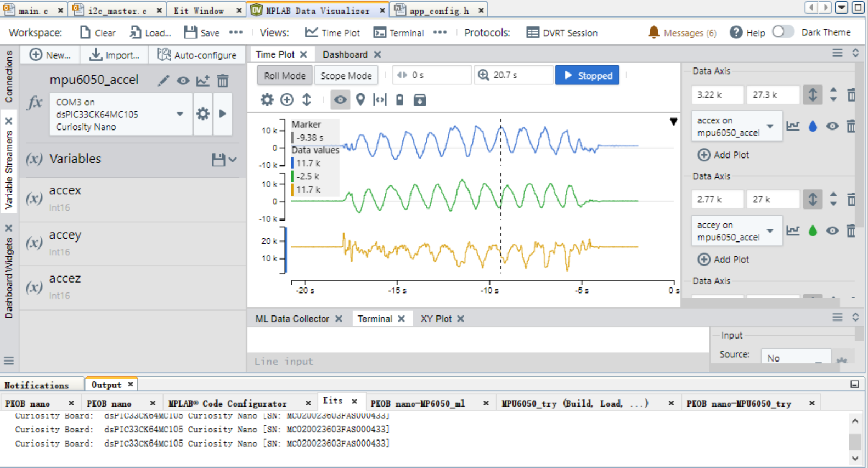Export plot data with download icon
Screen dimensions: 868x468
click(x=420, y=100)
